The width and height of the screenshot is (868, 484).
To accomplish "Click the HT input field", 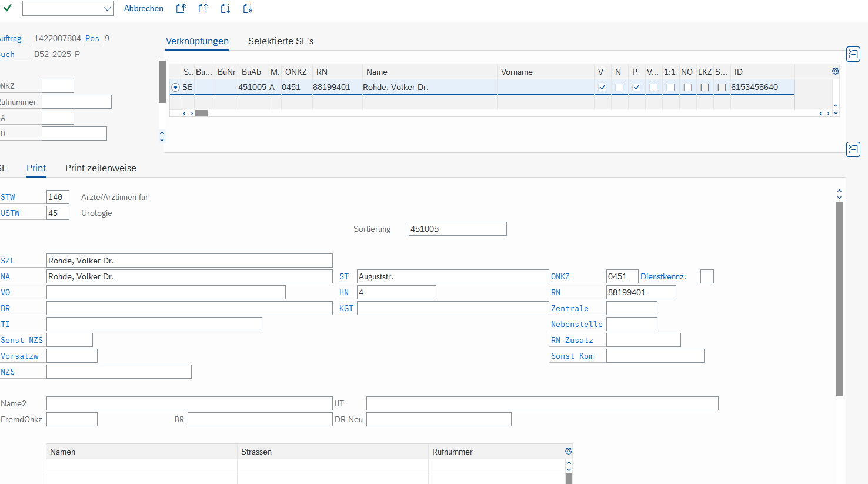I will tap(542, 403).
